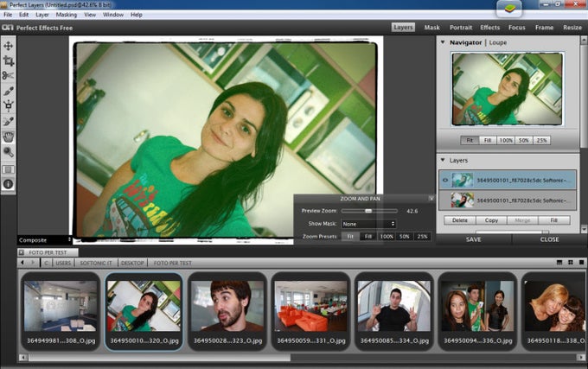
Task: Select the Crop tool
Action: [9, 60]
